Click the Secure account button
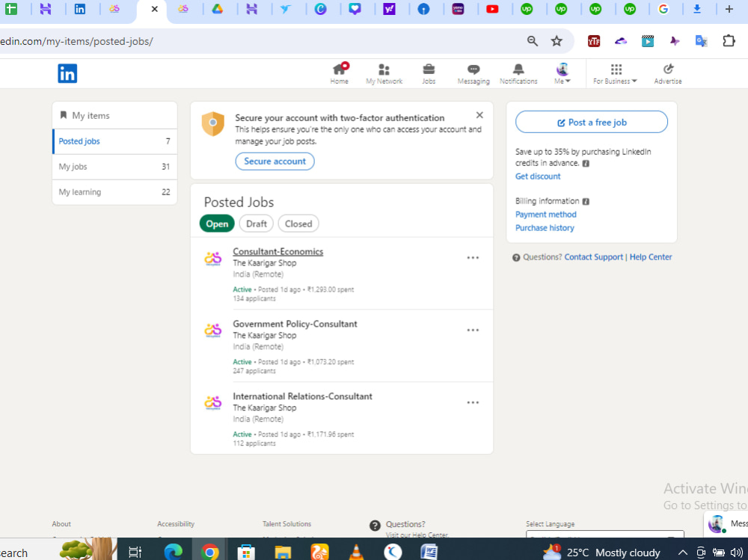 (x=275, y=161)
